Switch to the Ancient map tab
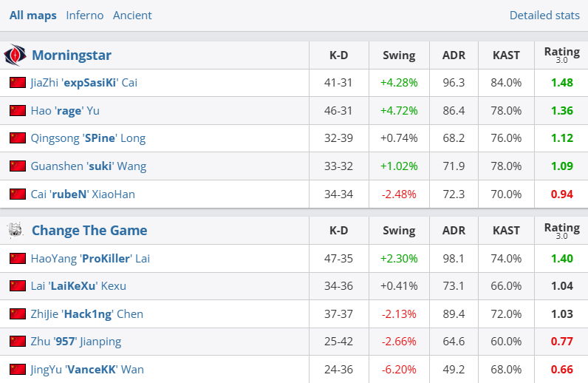The image size is (588, 383). pyautogui.click(x=132, y=15)
